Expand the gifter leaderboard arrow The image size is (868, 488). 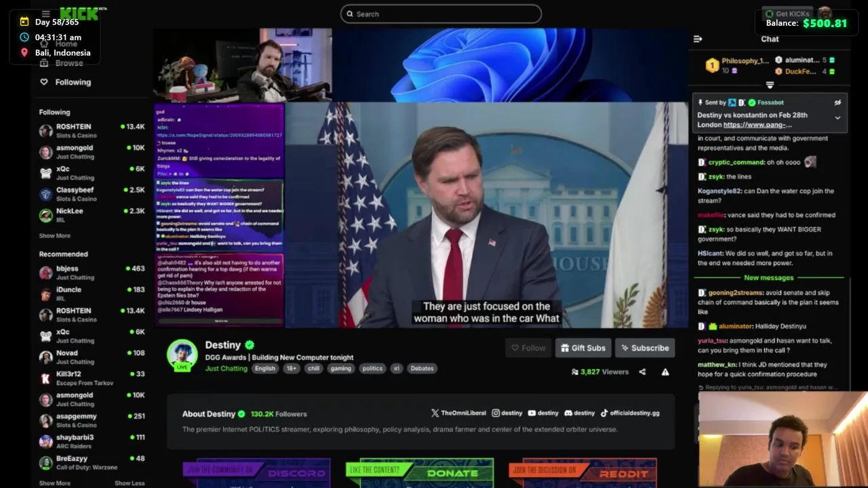pos(770,85)
